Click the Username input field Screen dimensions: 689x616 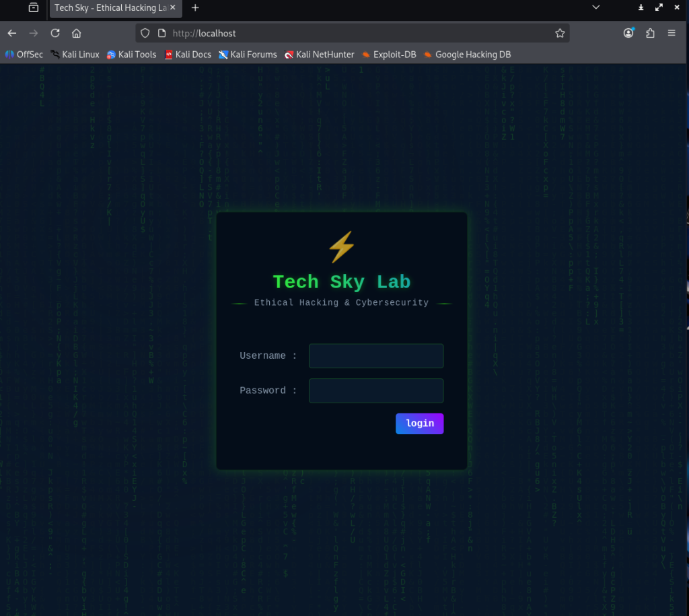(x=376, y=356)
